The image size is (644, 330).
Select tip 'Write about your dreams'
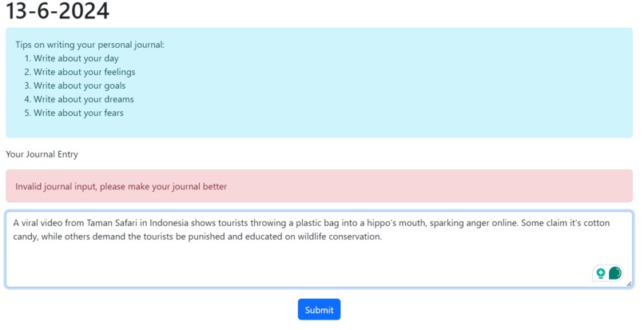coord(84,99)
